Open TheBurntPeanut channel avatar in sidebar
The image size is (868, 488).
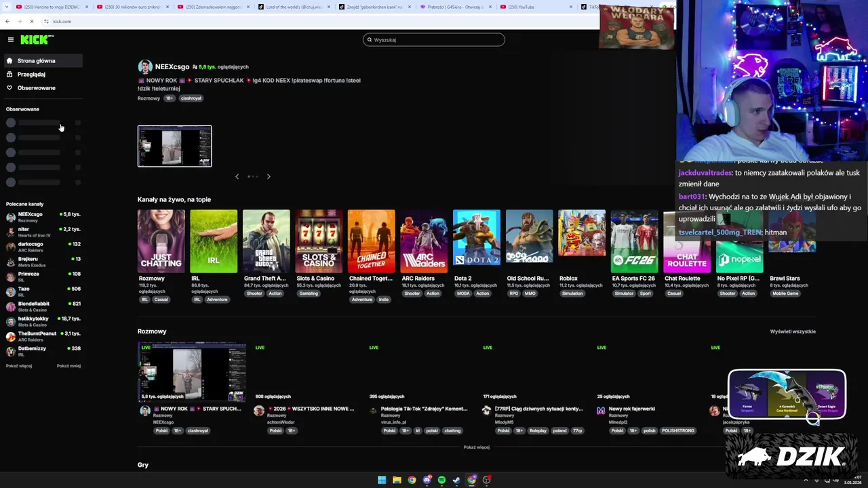pyautogui.click(x=11, y=336)
